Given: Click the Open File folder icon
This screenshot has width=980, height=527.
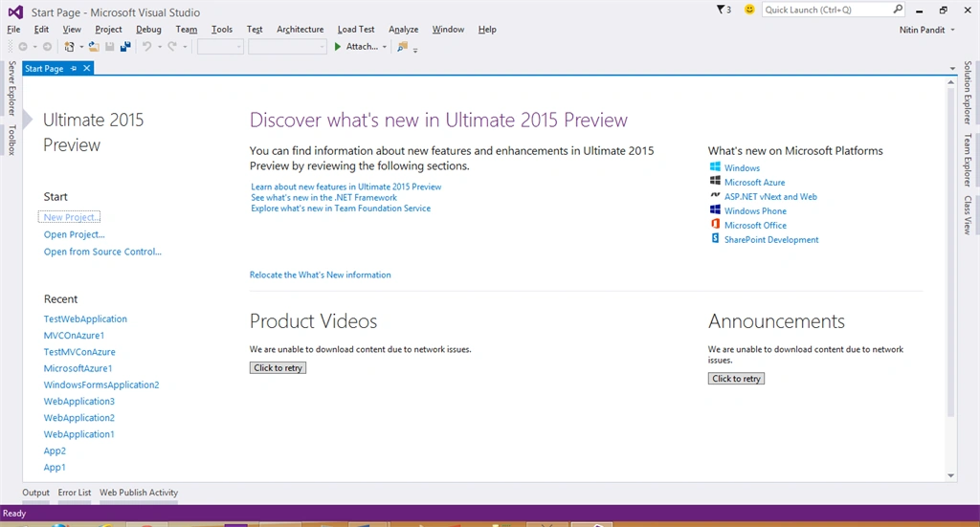Looking at the screenshot, I should (x=94, y=47).
